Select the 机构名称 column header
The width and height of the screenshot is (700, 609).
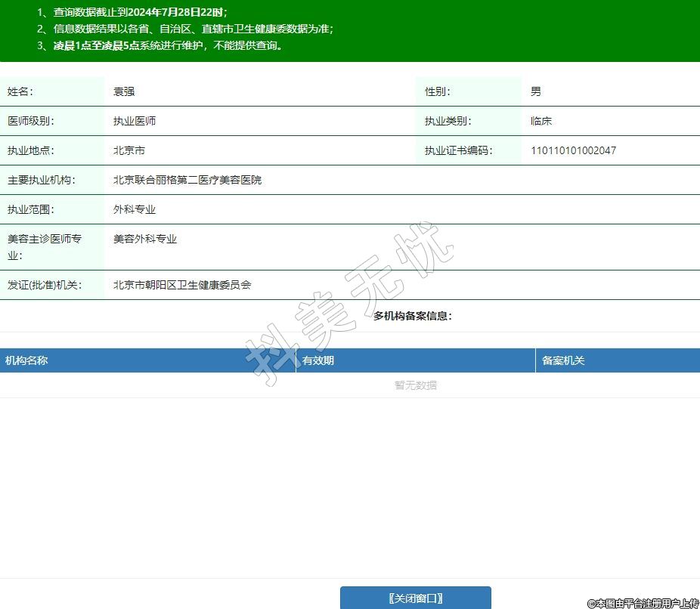coord(26,360)
